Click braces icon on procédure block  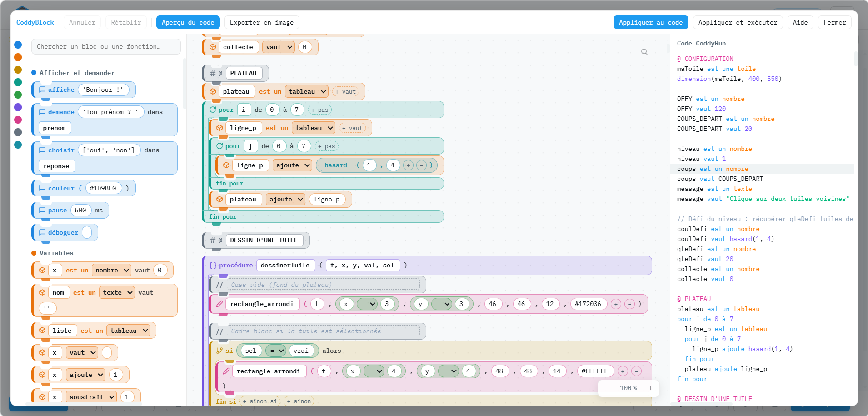pyautogui.click(x=213, y=265)
